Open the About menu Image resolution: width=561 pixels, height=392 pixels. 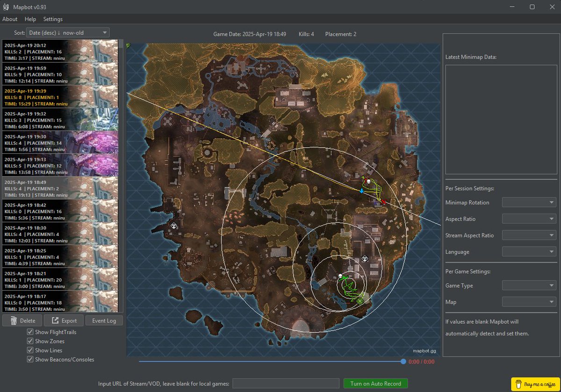point(10,19)
